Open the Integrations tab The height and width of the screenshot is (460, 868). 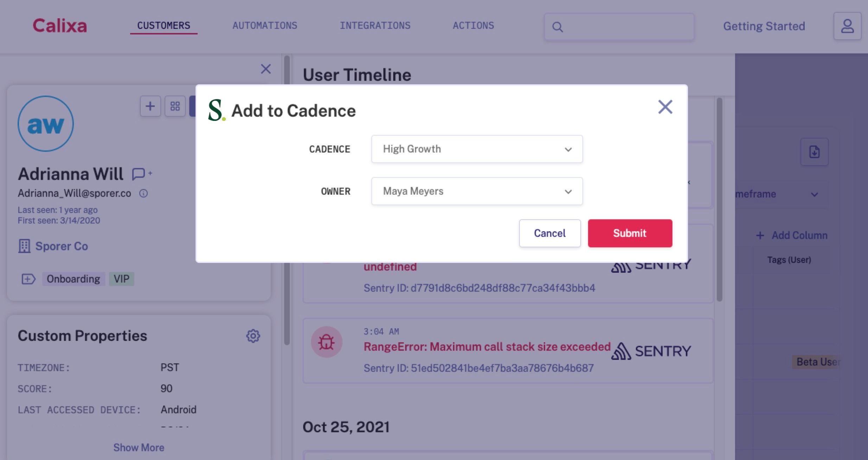[375, 26]
